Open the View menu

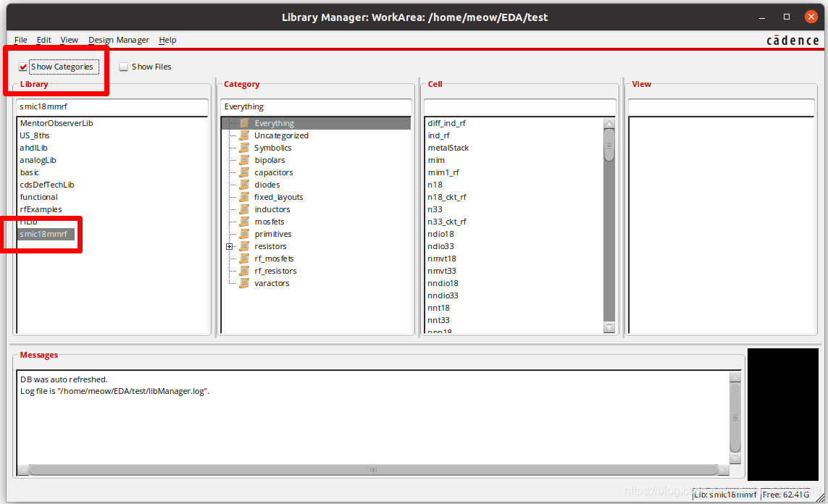point(69,40)
